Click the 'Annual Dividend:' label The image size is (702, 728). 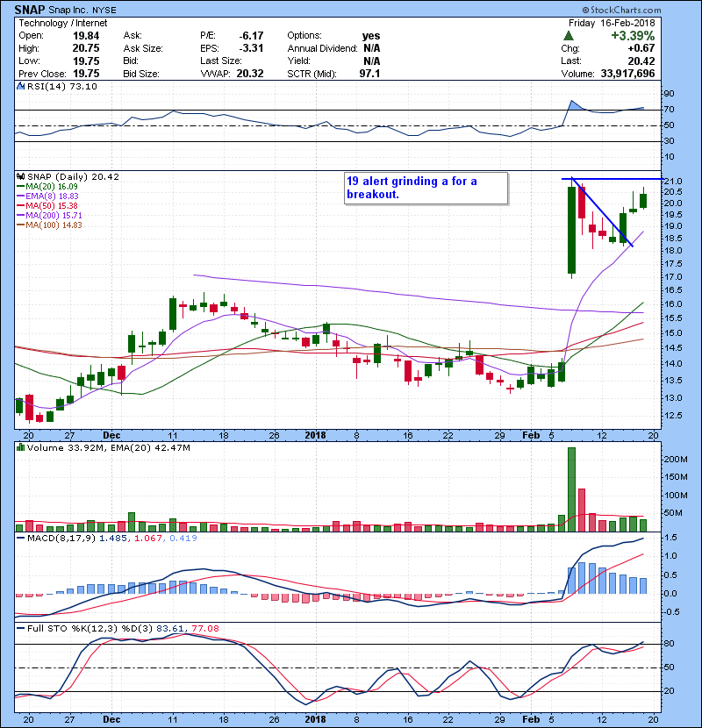click(322, 48)
